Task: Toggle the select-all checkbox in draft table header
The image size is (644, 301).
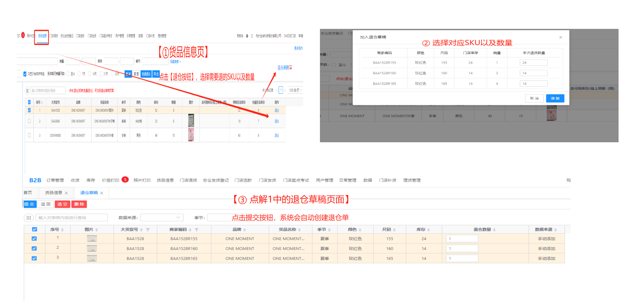Action: tap(34, 230)
